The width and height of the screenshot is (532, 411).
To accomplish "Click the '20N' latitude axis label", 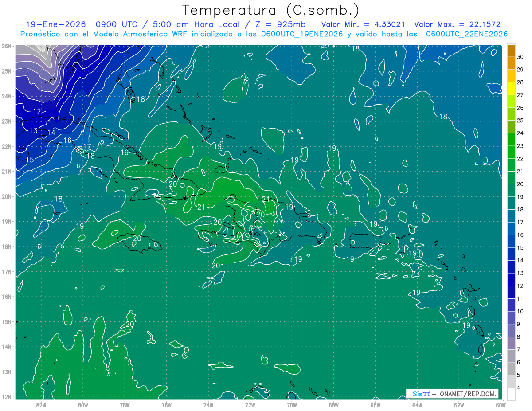I will [6, 196].
